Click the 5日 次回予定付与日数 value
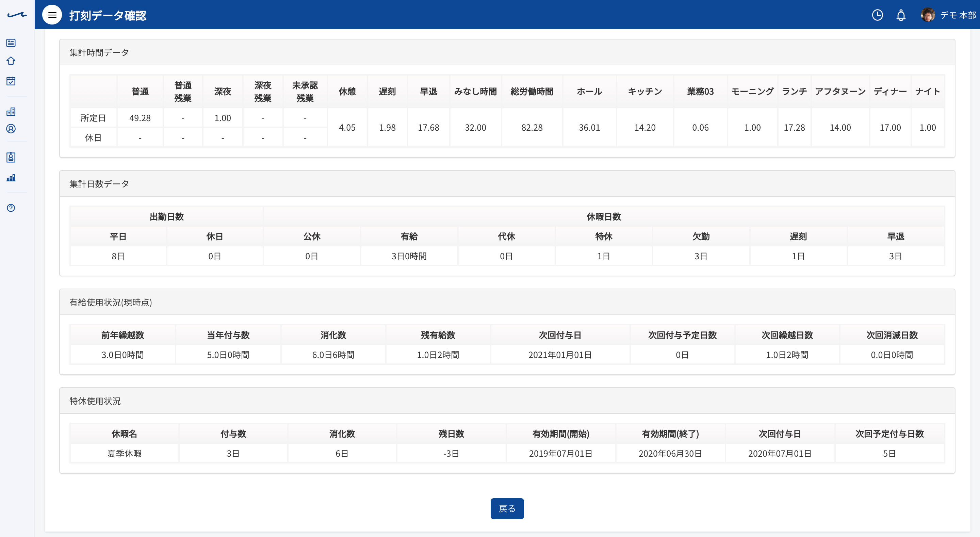 click(x=889, y=453)
